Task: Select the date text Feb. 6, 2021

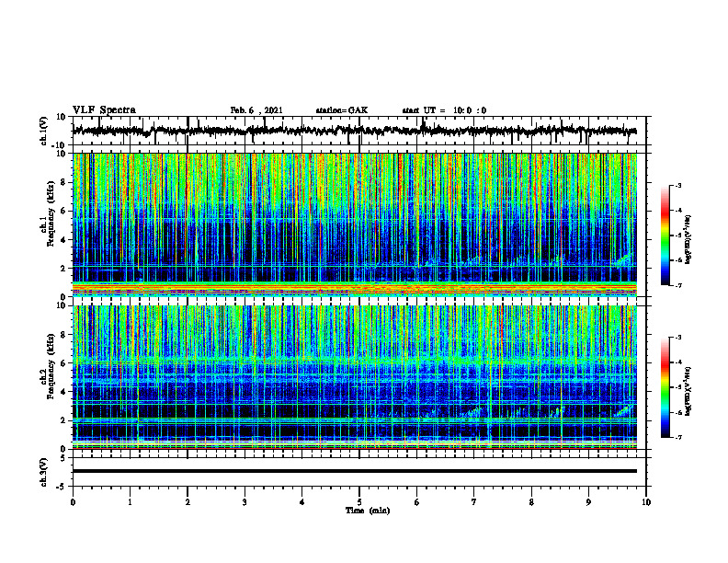Action: point(256,110)
